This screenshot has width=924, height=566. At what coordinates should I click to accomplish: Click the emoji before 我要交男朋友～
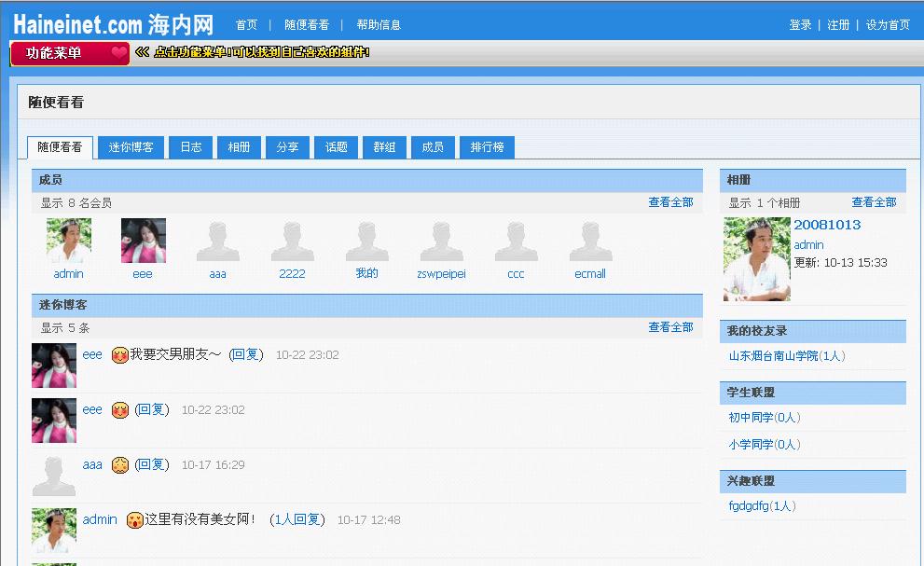tap(120, 355)
